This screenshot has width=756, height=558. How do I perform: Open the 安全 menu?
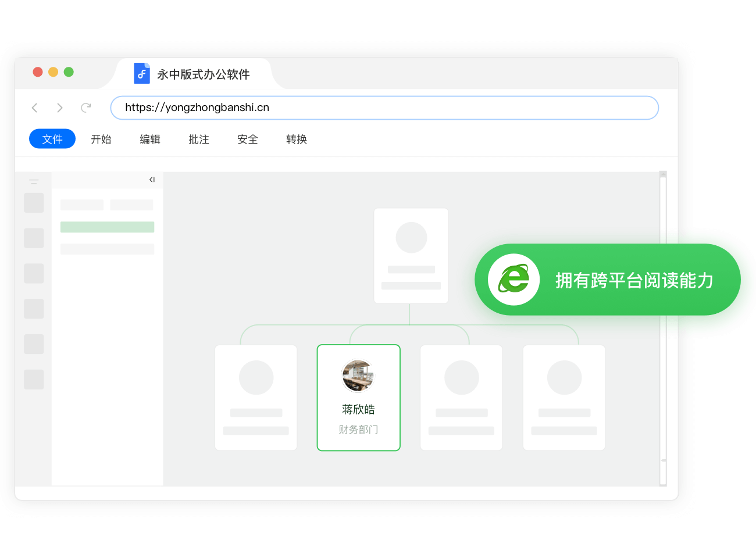coord(248,139)
